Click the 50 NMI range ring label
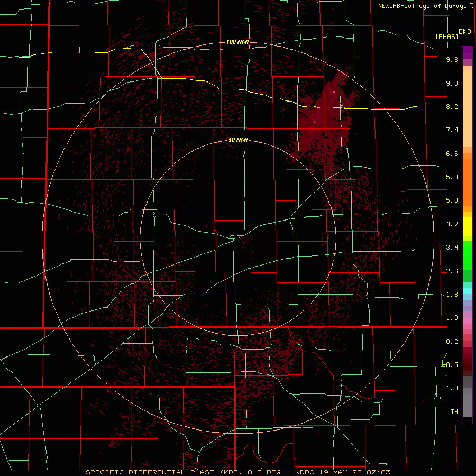Viewport: 476px width, 476px height. [238, 140]
